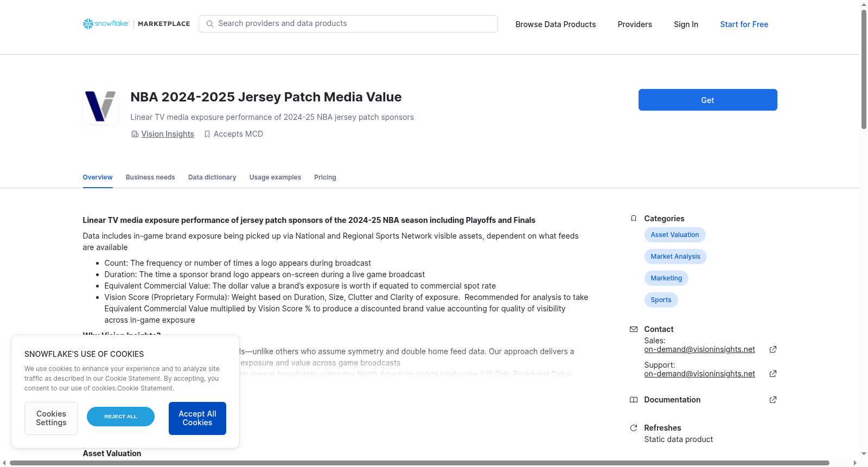Click the NBA 2024-2025 Jersey Patch Media Value title
Viewport: 868px width, 467px height.
coord(266,97)
